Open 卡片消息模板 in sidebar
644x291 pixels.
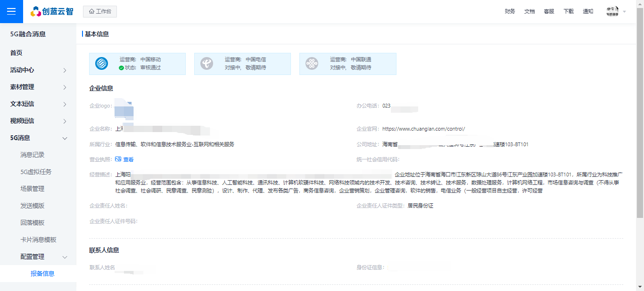[38, 240]
